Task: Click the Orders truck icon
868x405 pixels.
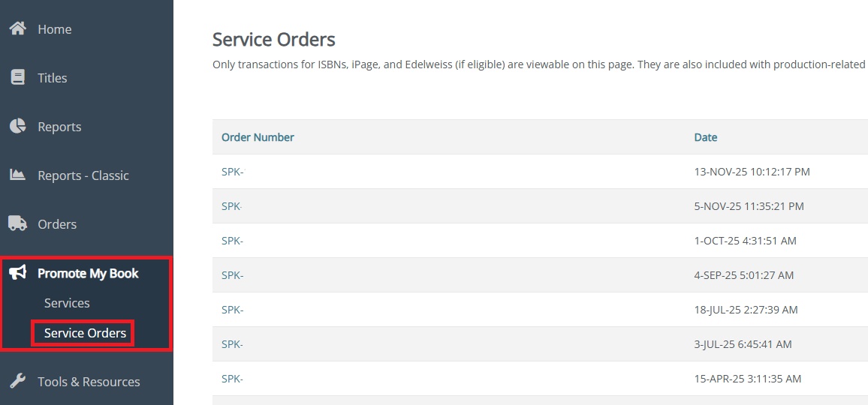Action: click(18, 223)
